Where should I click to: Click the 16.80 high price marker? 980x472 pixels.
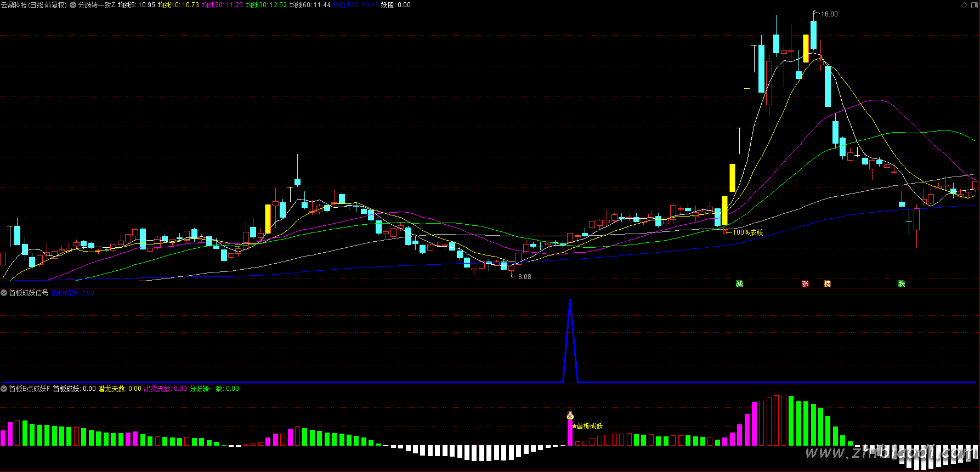click(x=829, y=14)
